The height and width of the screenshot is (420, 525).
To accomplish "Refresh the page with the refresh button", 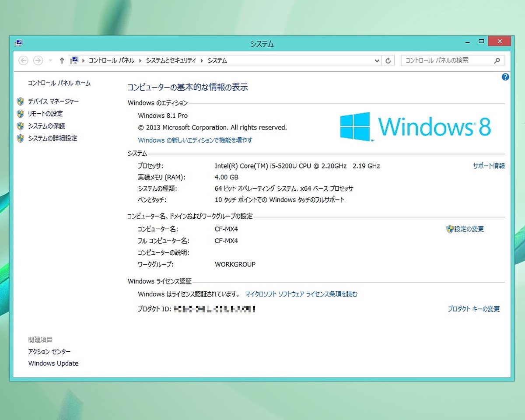I will pos(388,61).
